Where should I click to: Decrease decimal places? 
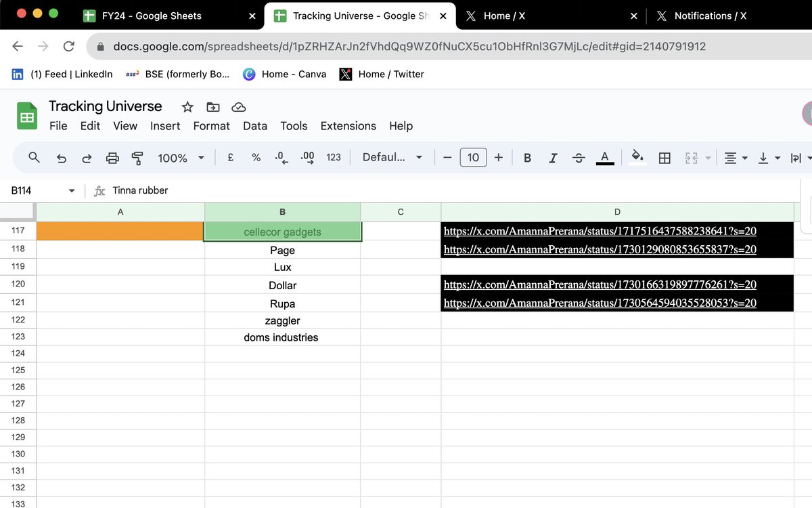(x=281, y=158)
